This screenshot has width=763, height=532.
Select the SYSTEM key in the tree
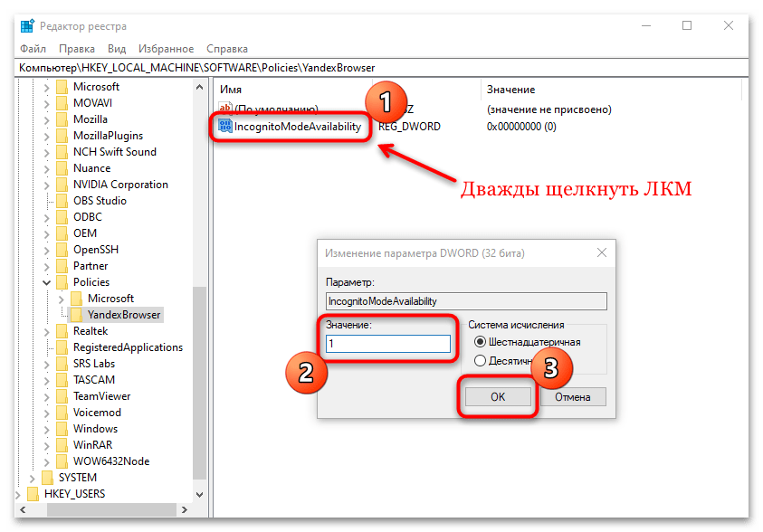(x=77, y=478)
